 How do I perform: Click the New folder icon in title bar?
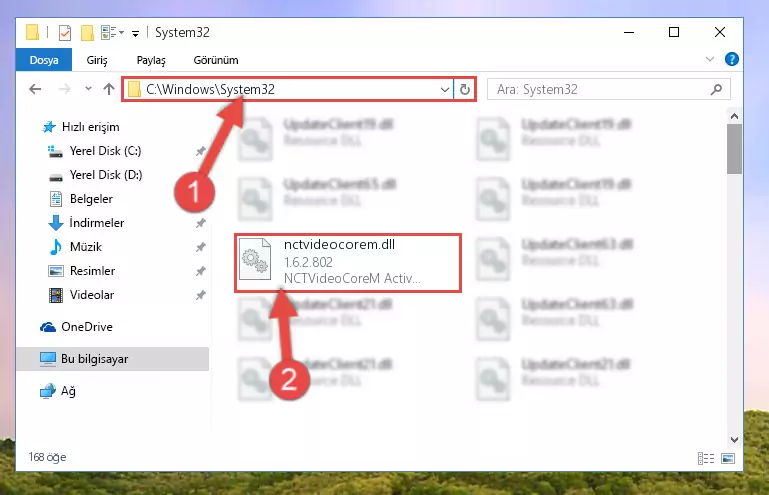87,33
